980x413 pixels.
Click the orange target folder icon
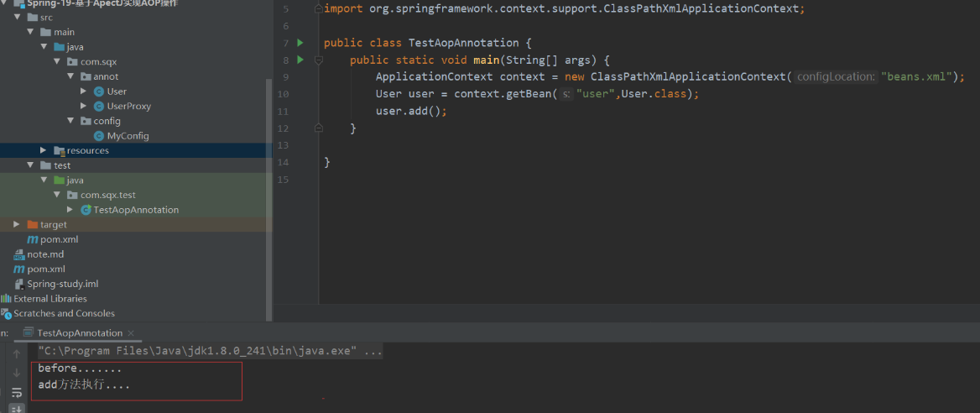(33, 225)
